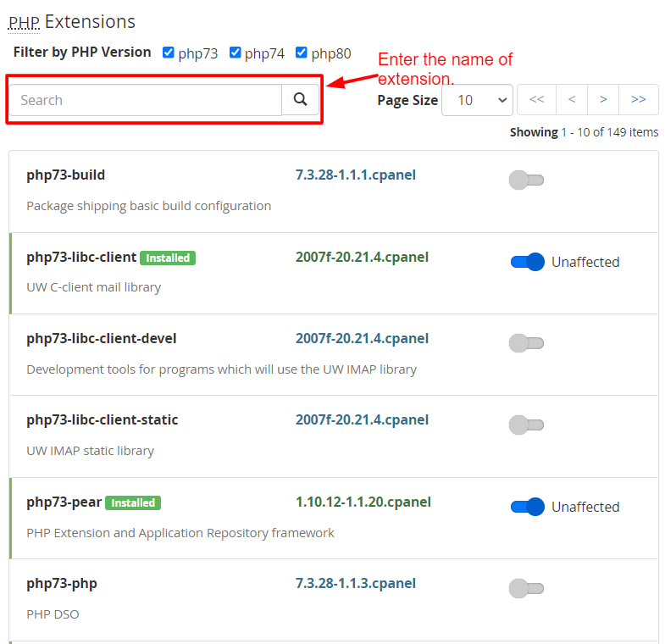Jump to last page with >> button
The height and width of the screenshot is (644, 665).
[x=639, y=100]
